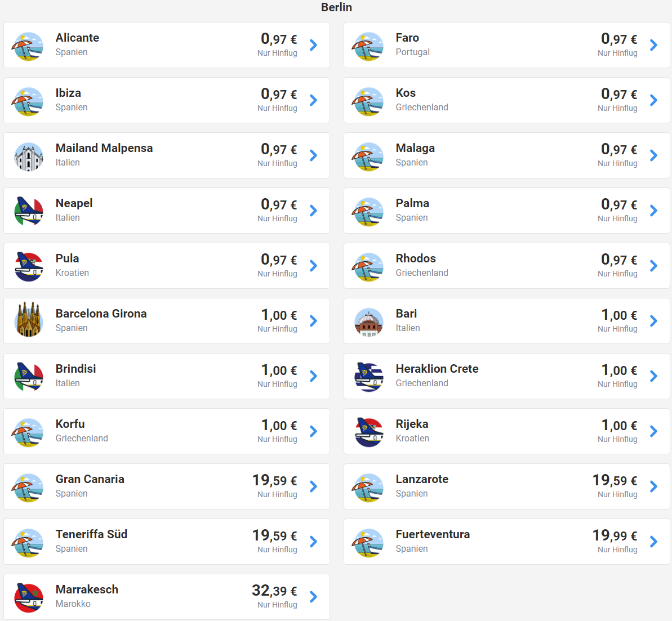Image resolution: width=672 pixels, height=621 pixels.
Task: Click the domed building icon beside Bari
Action: pyautogui.click(x=368, y=322)
